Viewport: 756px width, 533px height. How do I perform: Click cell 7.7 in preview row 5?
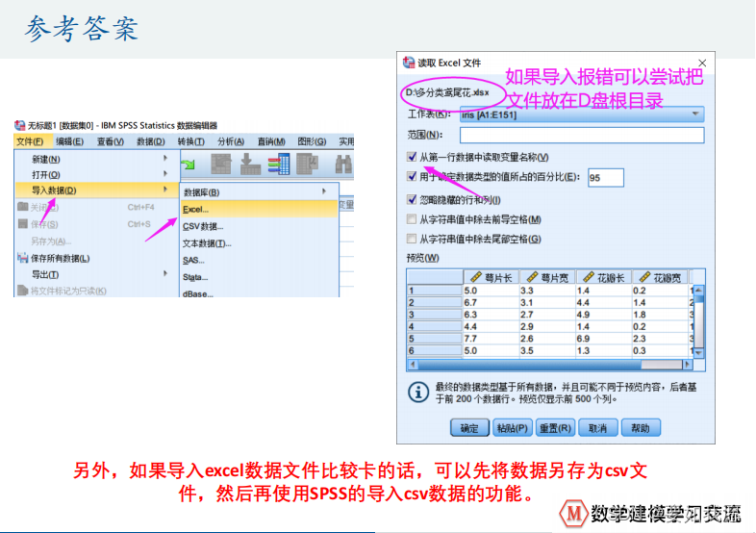point(491,339)
